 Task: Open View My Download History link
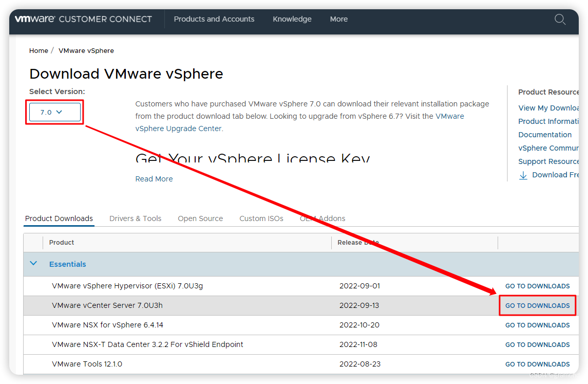click(548, 108)
